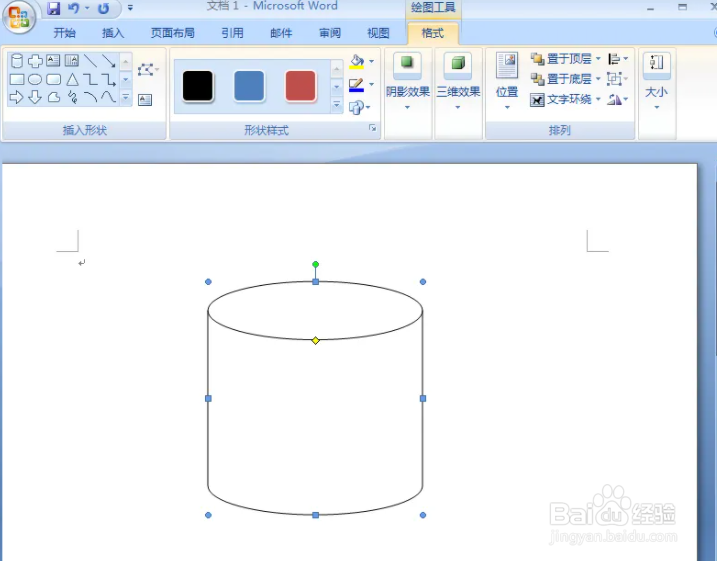Screen dimensions: 717x561
Task: Switch to the 引用 tab
Action: point(232,33)
